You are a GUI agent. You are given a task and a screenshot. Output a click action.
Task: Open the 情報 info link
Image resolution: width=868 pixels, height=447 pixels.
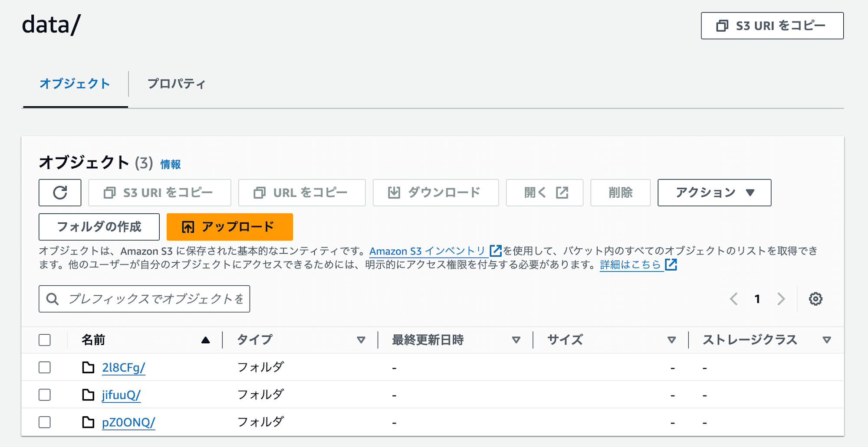click(x=171, y=164)
